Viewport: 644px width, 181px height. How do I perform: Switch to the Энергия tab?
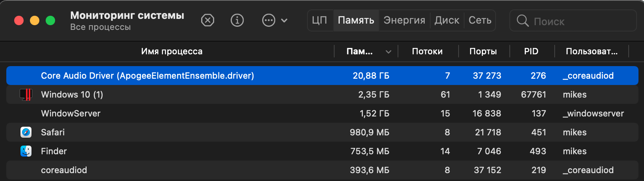pos(404,20)
